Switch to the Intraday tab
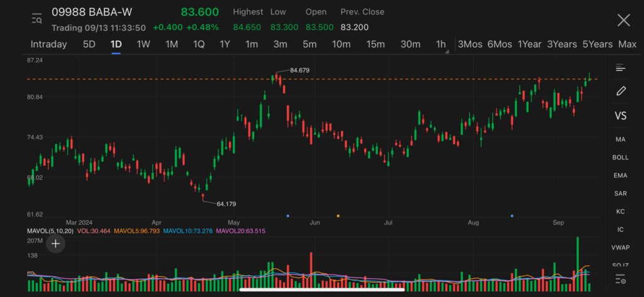This screenshot has width=644, height=297. point(48,45)
